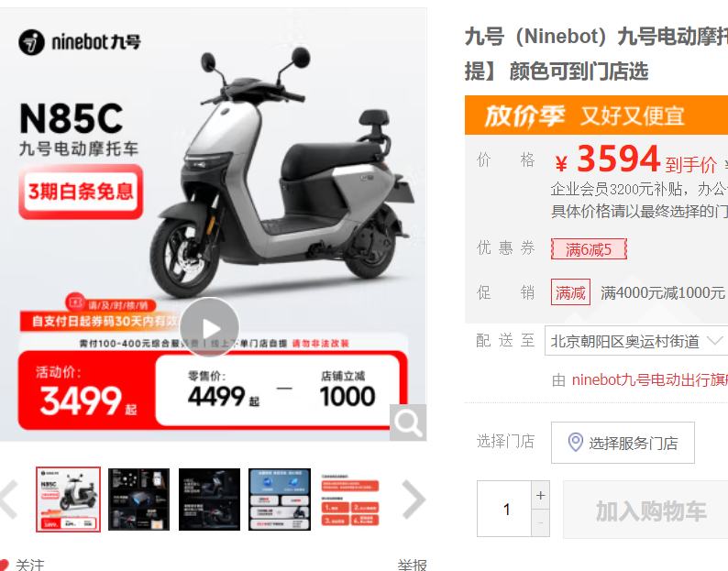Screen dimensions: 728x571
Task: Click the 选择服务门店 button
Action: coord(623,443)
